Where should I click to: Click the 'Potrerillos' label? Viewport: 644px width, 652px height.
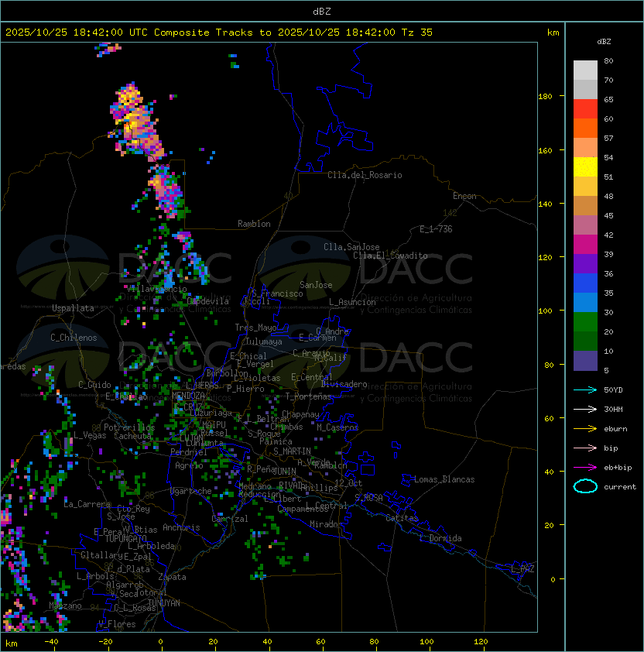click(129, 427)
